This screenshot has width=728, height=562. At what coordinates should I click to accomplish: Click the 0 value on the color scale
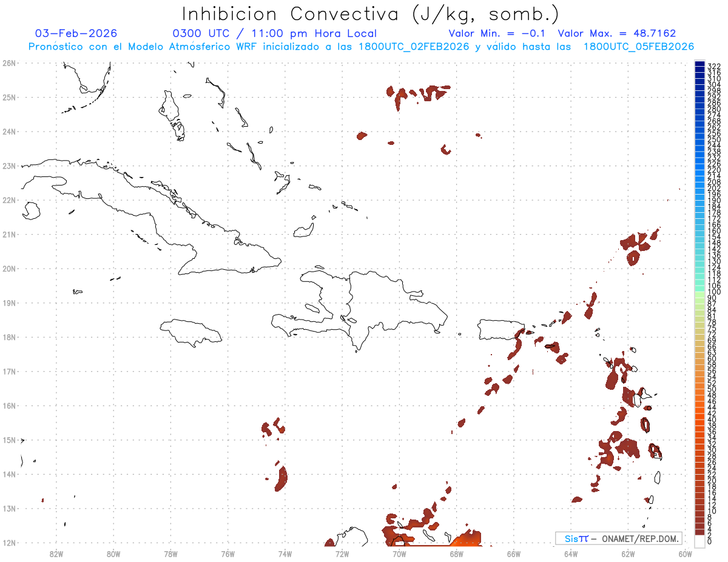pyautogui.click(x=710, y=541)
